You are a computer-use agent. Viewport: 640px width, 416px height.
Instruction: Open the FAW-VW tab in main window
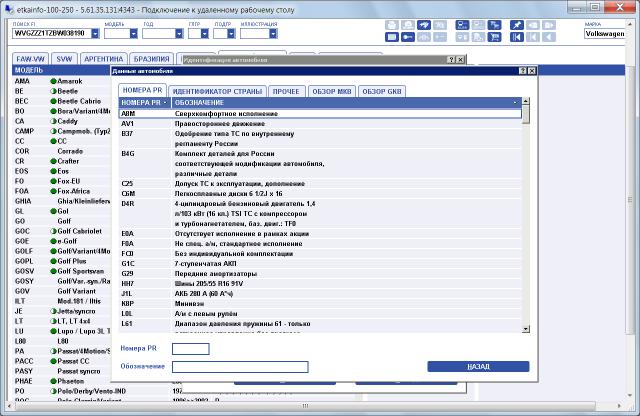(x=31, y=59)
